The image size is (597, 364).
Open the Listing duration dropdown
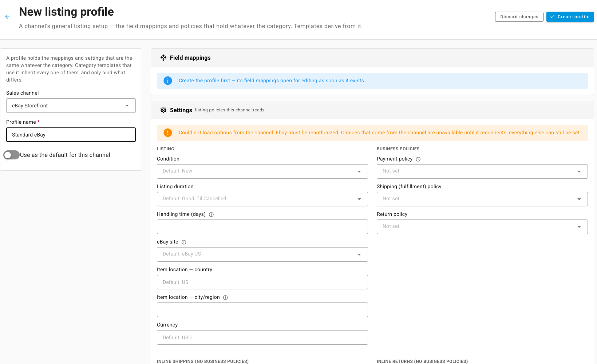(x=262, y=199)
